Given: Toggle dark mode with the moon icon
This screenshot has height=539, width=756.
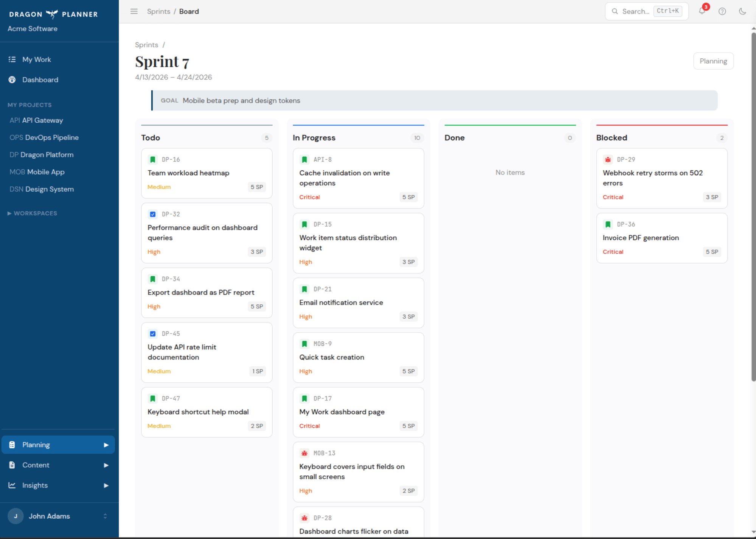Looking at the screenshot, I should coord(742,11).
